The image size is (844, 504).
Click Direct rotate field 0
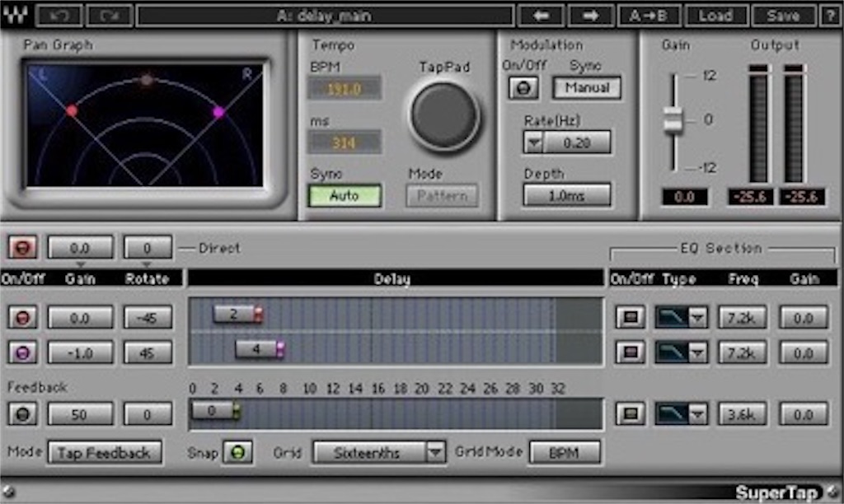[148, 248]
